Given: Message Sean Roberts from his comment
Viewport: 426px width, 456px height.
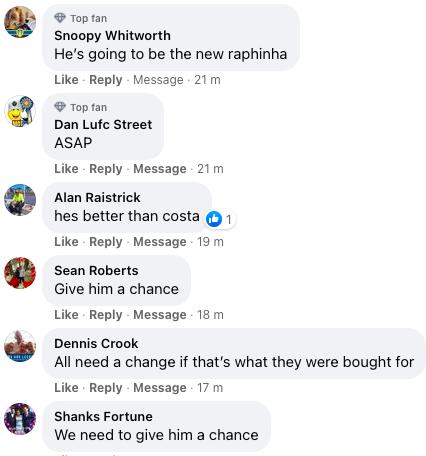Looking at the screenshot, I should 160,315.
